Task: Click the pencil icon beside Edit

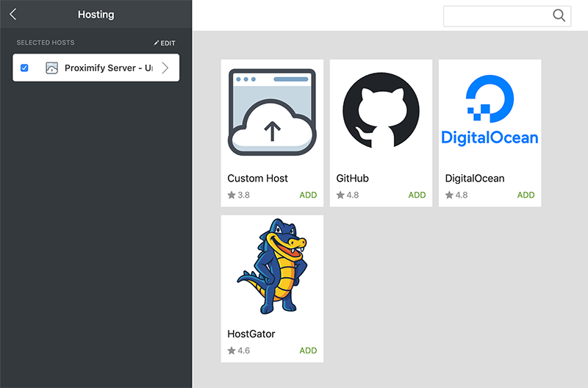Action: tap(156, 43)
